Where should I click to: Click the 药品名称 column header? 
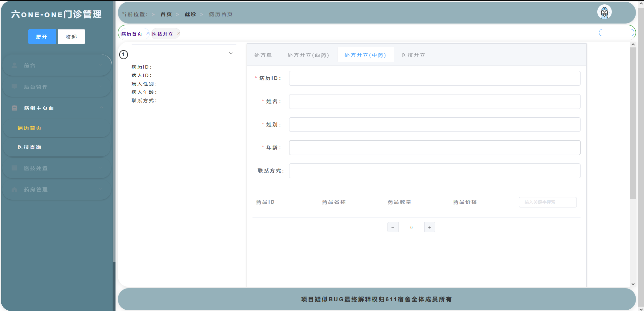coord(334,202)
